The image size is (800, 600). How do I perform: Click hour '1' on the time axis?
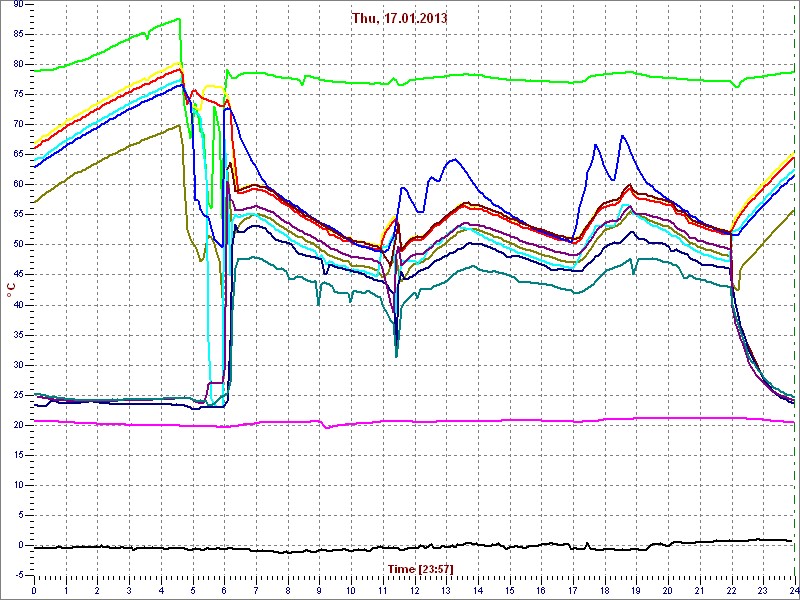point(65,590)
